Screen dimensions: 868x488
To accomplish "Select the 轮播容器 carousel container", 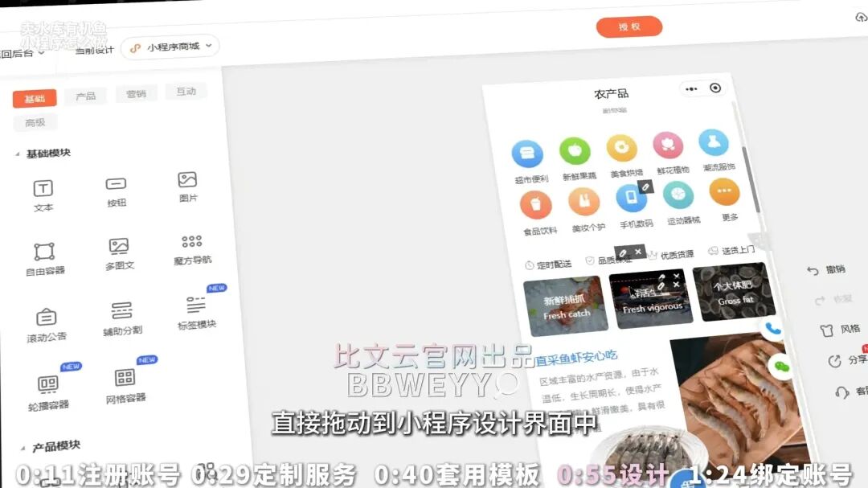I will click(x=48, y=386).
